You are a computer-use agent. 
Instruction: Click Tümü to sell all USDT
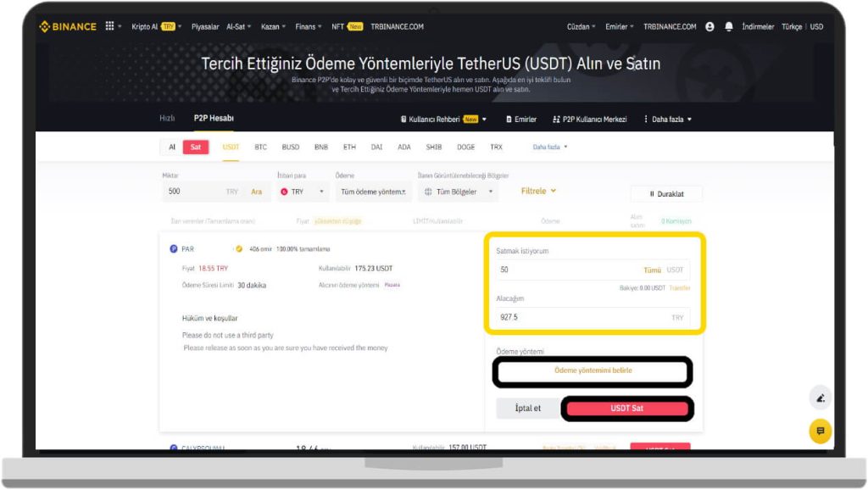[x=652, y=270]
